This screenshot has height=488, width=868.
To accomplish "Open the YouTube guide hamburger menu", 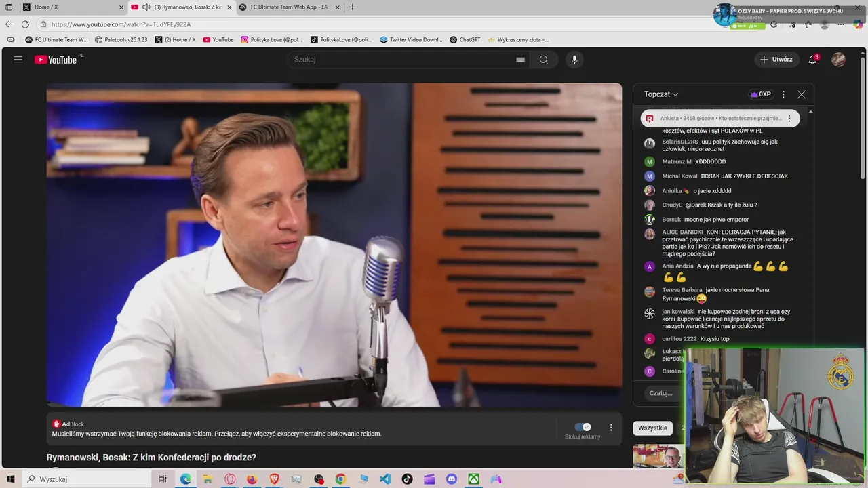I will [x=18, y=60].
